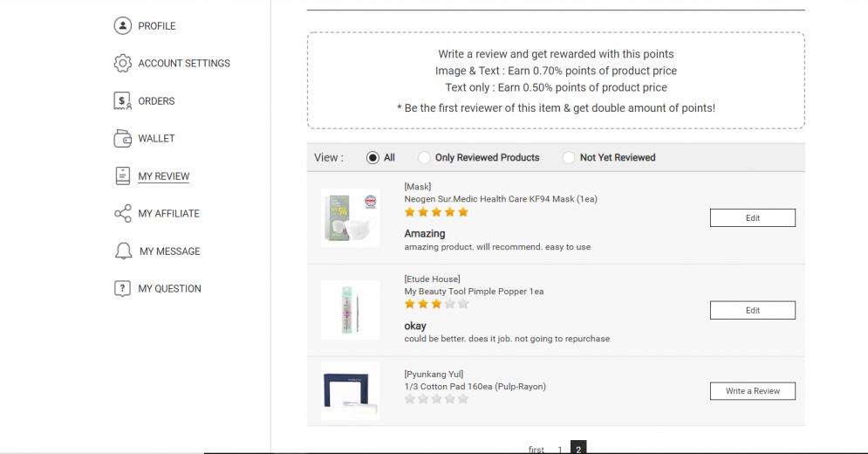Click the Profile person icon
This screenshot has height=454, width=868.
123,25
